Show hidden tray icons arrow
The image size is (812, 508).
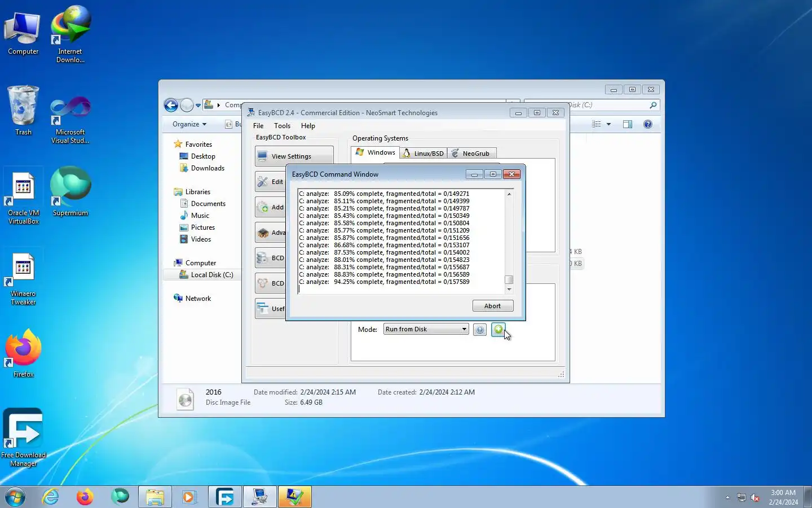click(727, 497)
